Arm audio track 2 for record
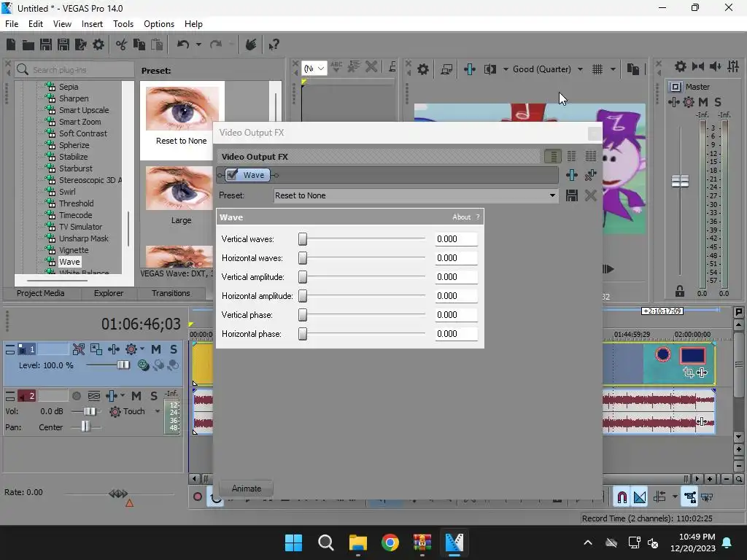The height and width of the screenshot is (560, 747). 76,396
